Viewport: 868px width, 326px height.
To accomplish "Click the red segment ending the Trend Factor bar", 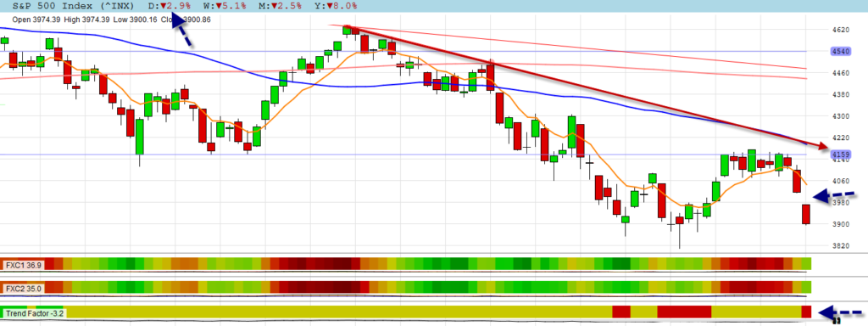I will (806, 312).
